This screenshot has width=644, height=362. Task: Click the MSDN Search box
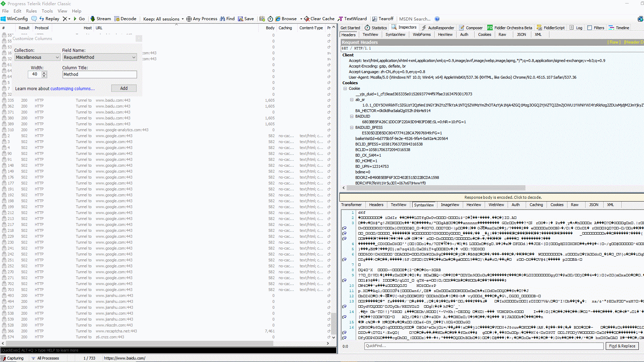415,19
